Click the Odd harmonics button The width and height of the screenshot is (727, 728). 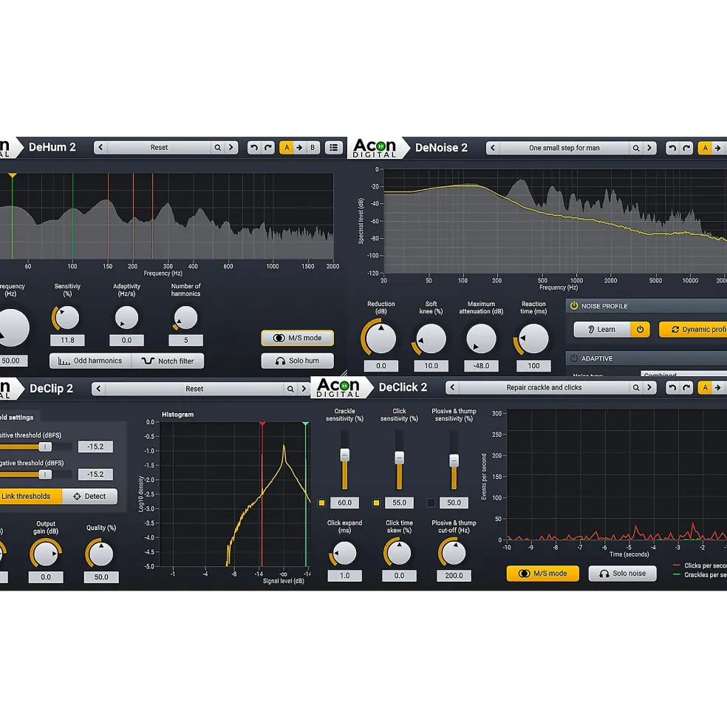[x=91, y=361]
